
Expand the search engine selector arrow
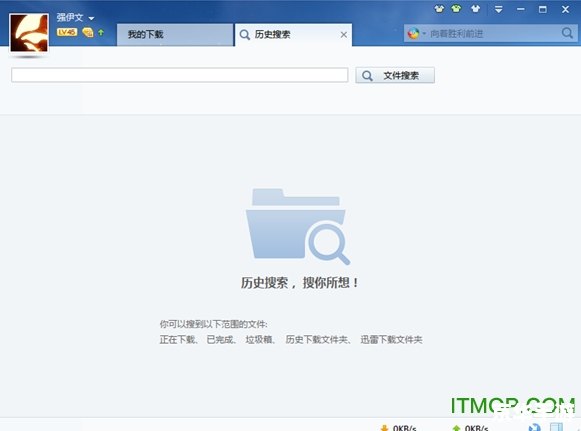pos(424,34)
